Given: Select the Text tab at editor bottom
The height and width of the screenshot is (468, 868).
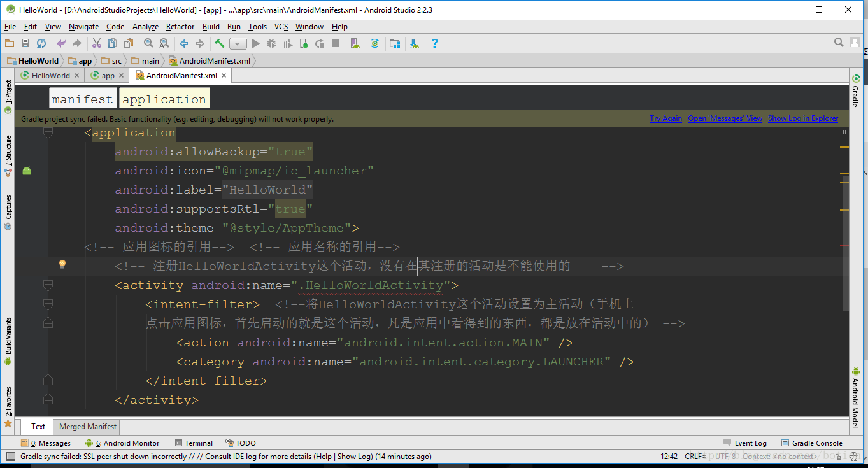Looking at the screenshot, I should [38, 427].
